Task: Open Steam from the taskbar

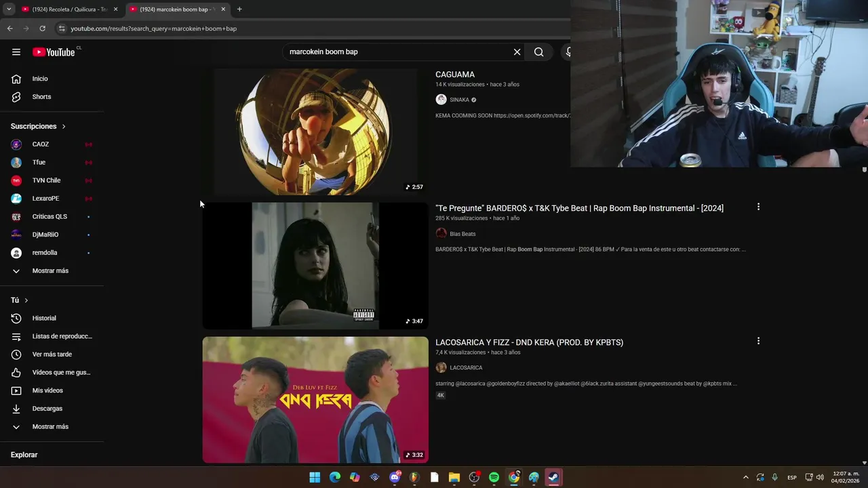Action: (x=553, y=477)
